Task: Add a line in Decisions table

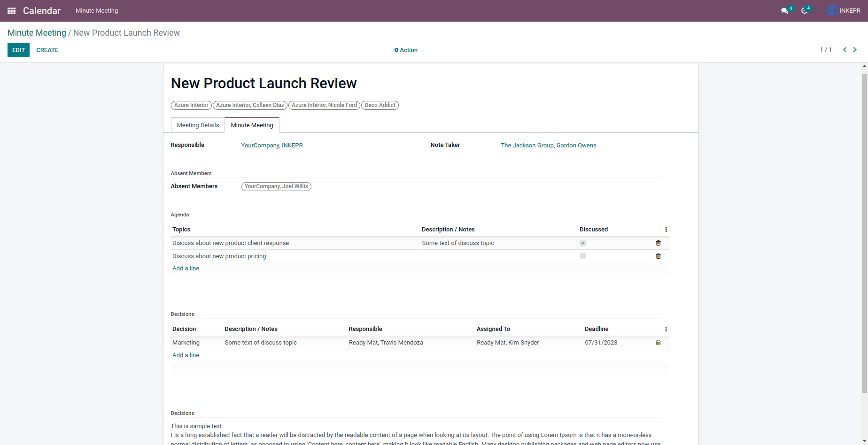Action: 186,355
